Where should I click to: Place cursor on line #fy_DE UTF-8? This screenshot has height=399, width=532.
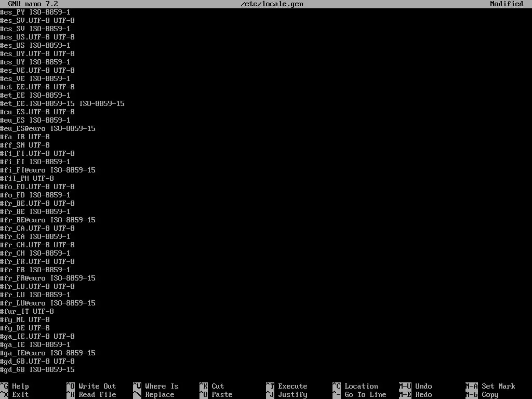(25, 328)
